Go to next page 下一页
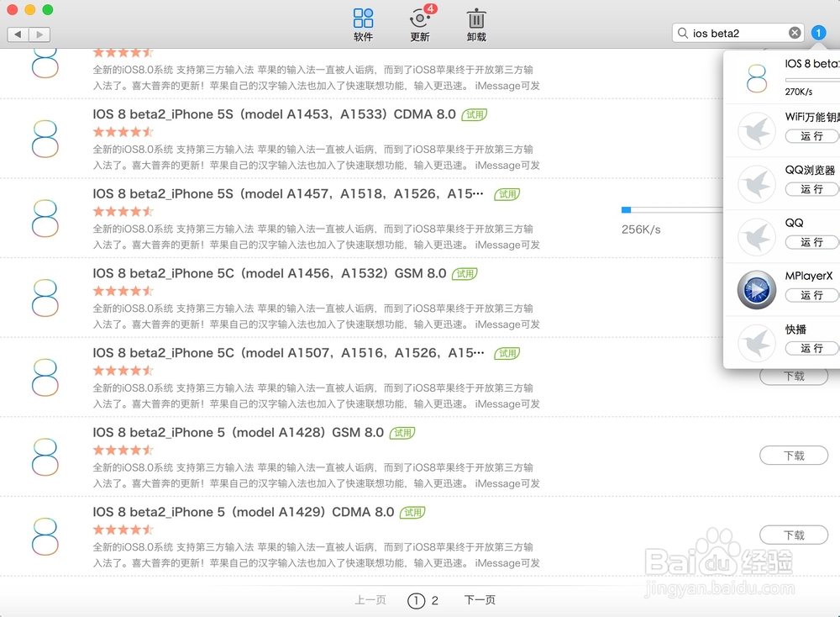 (480, 600)
